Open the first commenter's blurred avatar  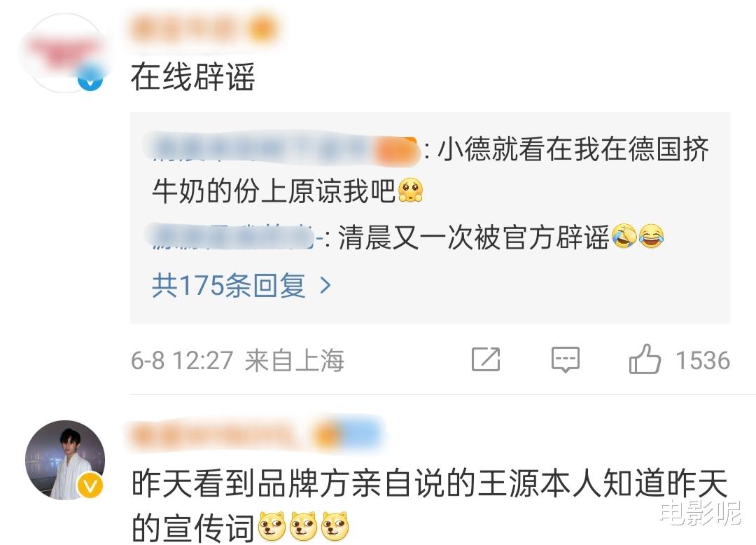click(64, 53)
